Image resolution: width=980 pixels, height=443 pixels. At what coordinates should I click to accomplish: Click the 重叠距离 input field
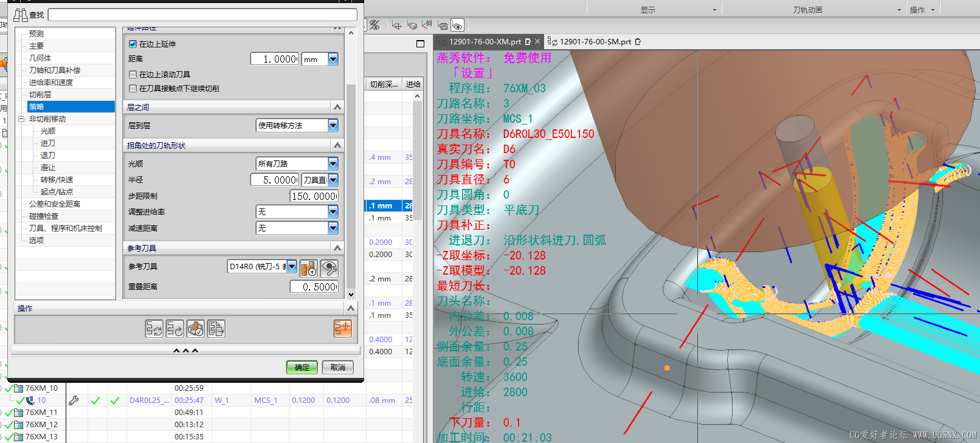[314, 287]
